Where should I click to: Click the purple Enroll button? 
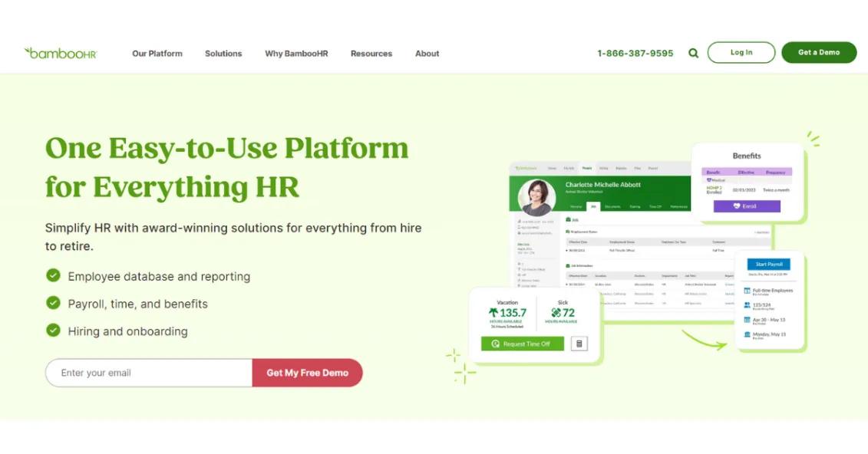coord(747,206)
